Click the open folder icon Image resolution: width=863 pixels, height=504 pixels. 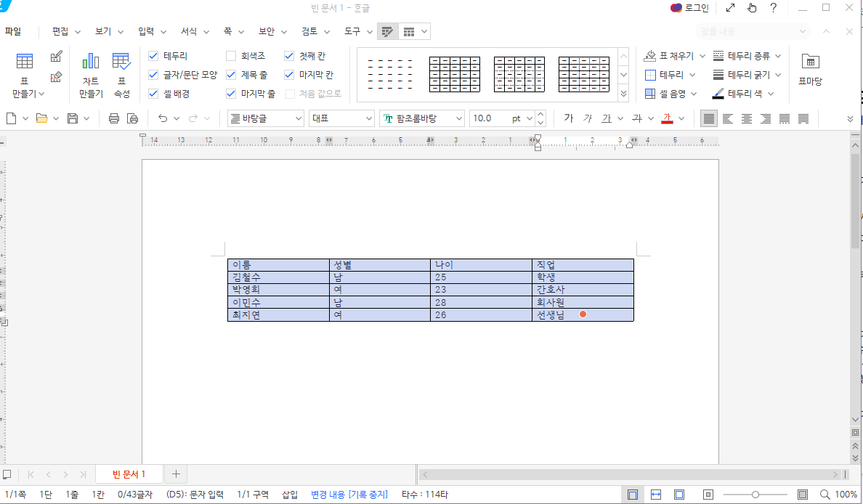tap(42, 118)
